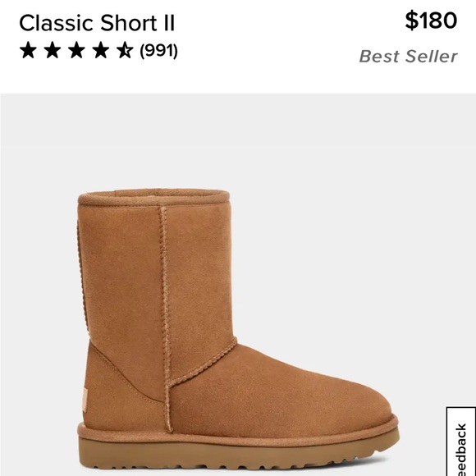This screenshot has height=476, width=476.
Task: Click the second rating star
Action: (x=53, y=50)
